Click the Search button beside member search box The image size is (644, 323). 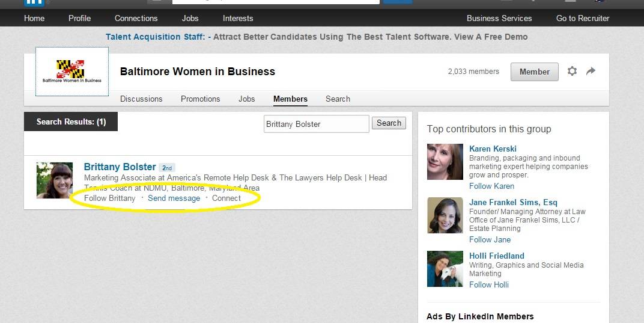pos(389,123)
